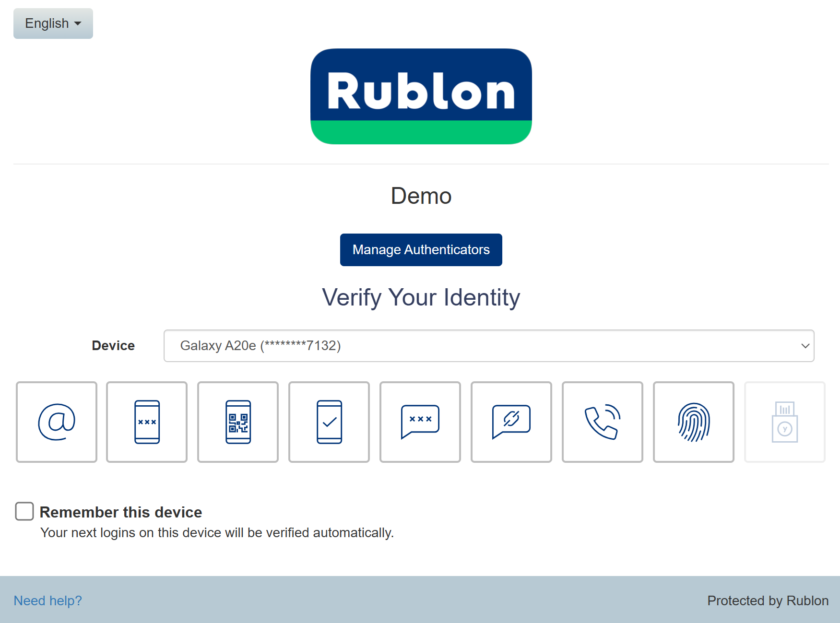Viewport: 840px width, 623px height.
Task: Click the Rublon logo image
Action: point(421,96)
